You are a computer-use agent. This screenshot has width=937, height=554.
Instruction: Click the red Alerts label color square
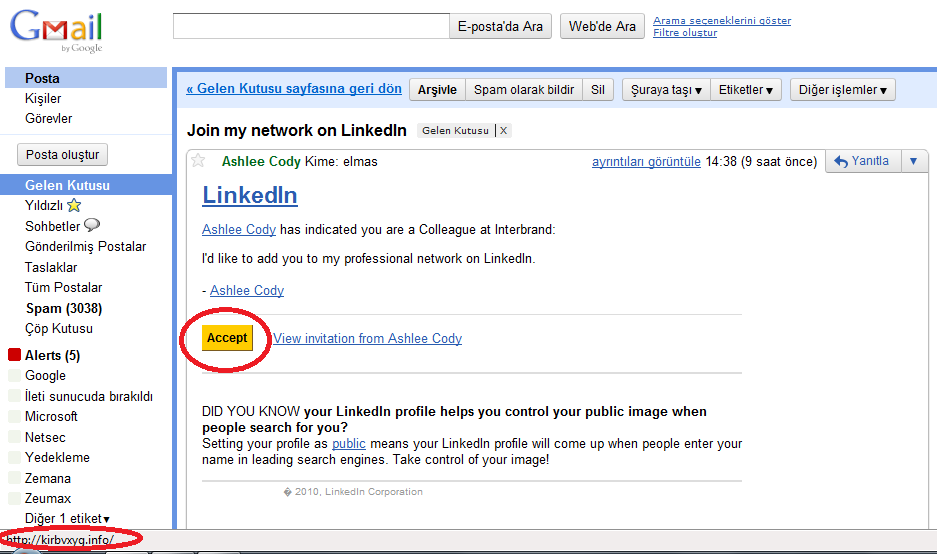[14, 354]
